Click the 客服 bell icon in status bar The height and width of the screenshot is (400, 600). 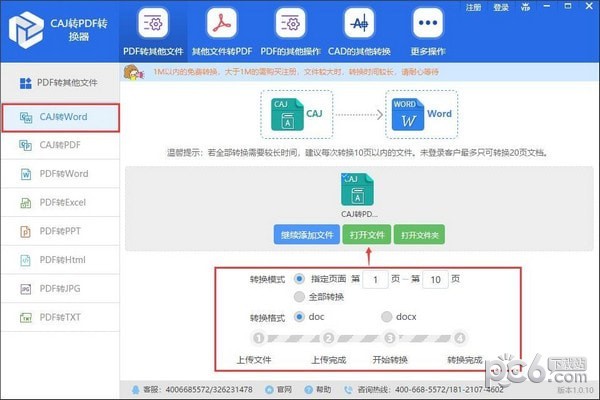click(x=135, y=390)
